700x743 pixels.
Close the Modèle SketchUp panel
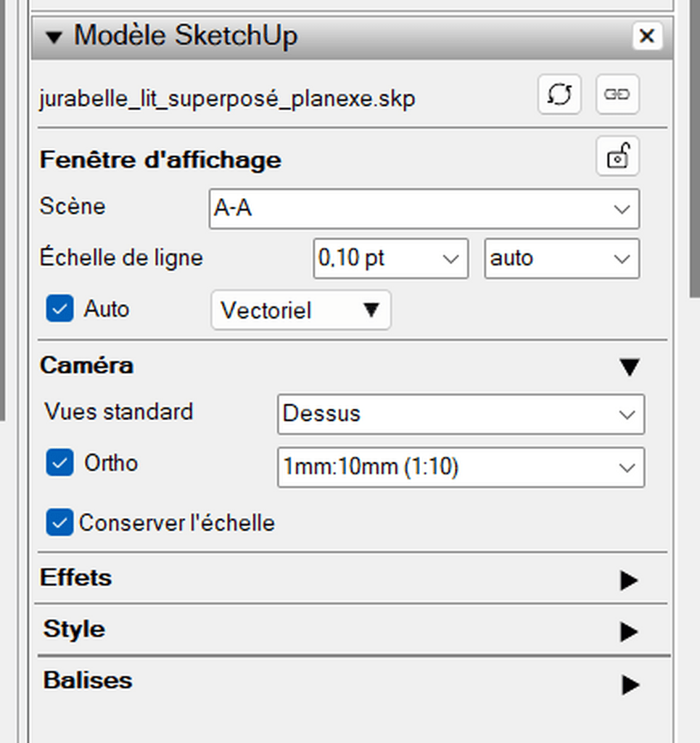tap(647, 36)
